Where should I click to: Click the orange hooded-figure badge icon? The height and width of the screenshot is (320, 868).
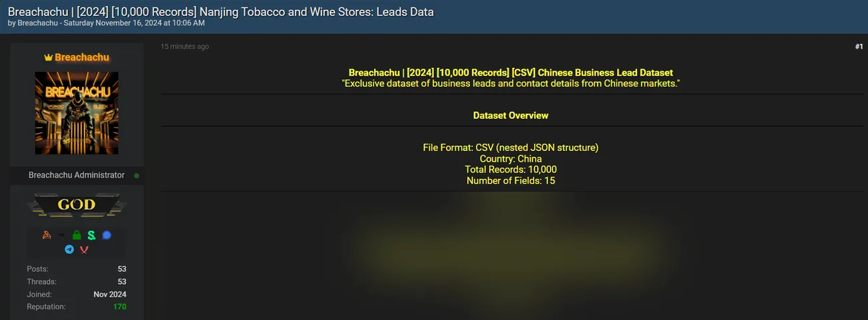click(x=47, y=235)
